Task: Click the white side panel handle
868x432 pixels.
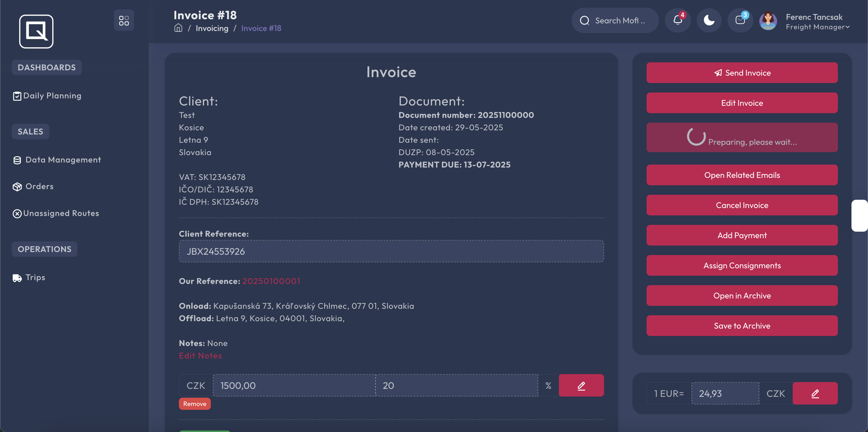Action: click(859, 215)
